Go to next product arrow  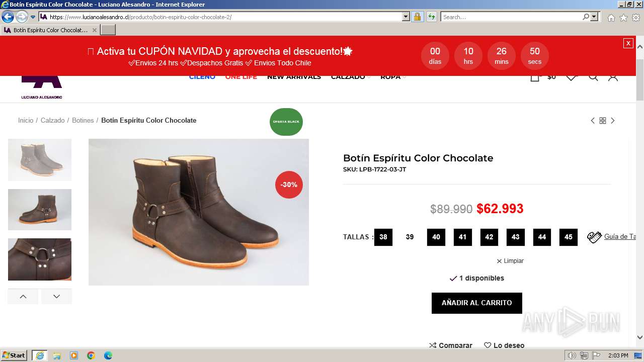click(613, 121)
